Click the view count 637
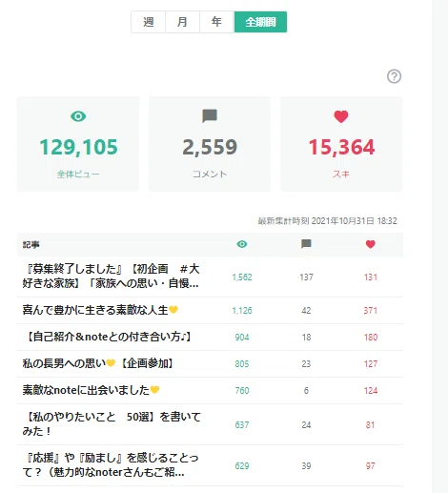Screen dimensions: 448x493 point(242,425)
